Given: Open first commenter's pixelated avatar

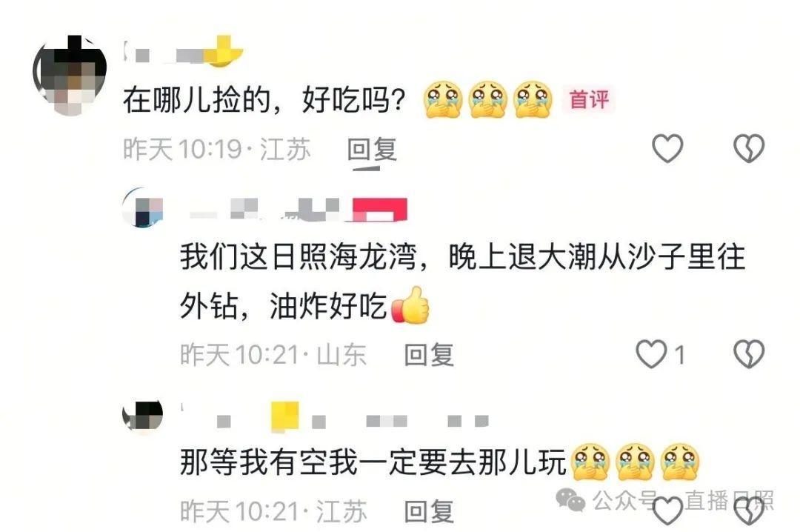Looking at the screenshot, I should [x=70, y=75].
